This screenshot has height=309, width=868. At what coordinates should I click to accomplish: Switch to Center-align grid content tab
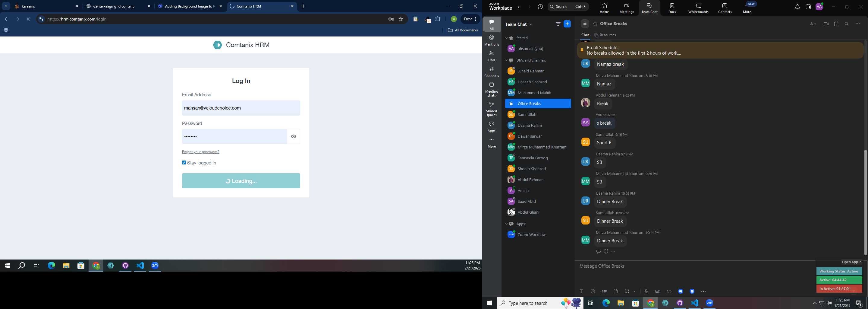tap(118, 6)
